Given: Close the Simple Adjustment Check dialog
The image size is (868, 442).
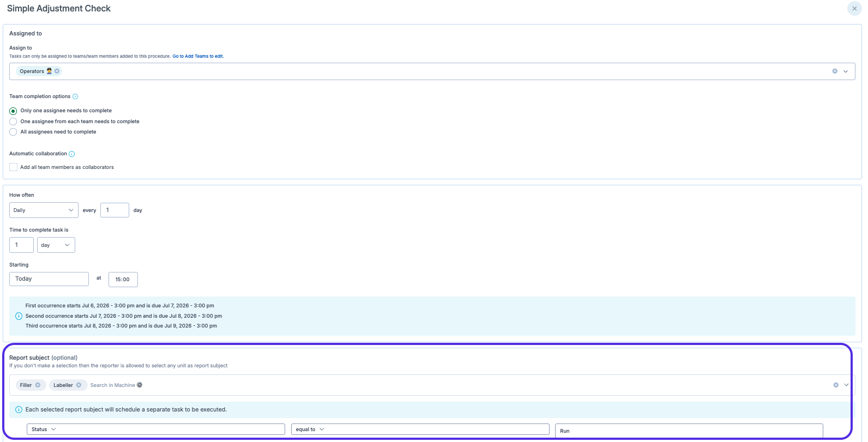Looking at the screenshot, I should [854, 9].
